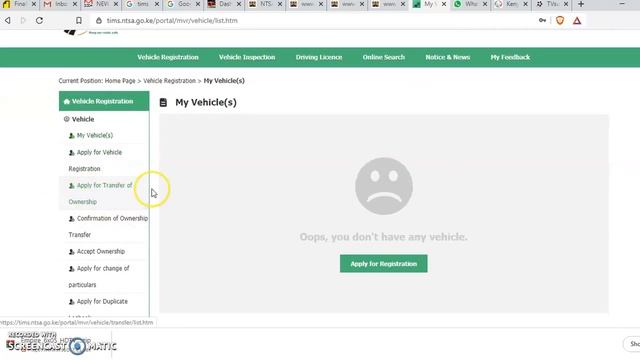Open 'My Vehicle(s)' in the sidebar
This screenshot has width=640, height=360.
tap(95, 136)
